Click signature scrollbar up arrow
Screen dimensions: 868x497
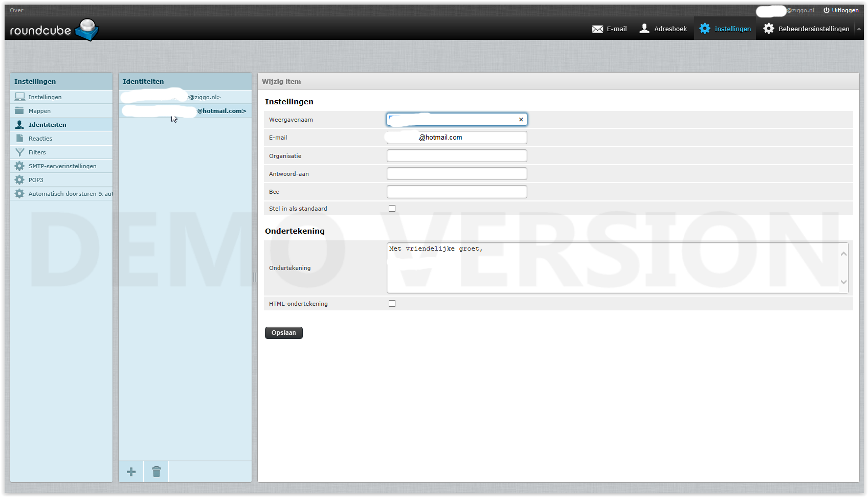(843, 254)
